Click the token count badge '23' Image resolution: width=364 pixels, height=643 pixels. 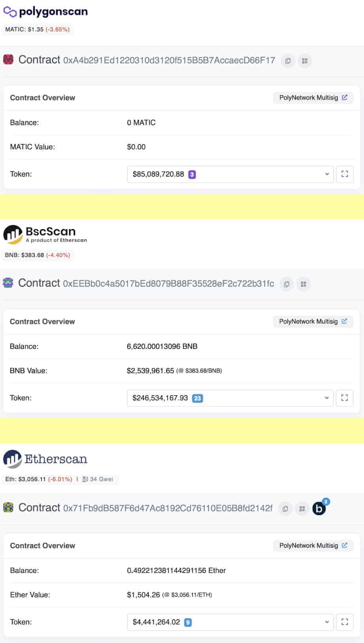coord(197,398)
